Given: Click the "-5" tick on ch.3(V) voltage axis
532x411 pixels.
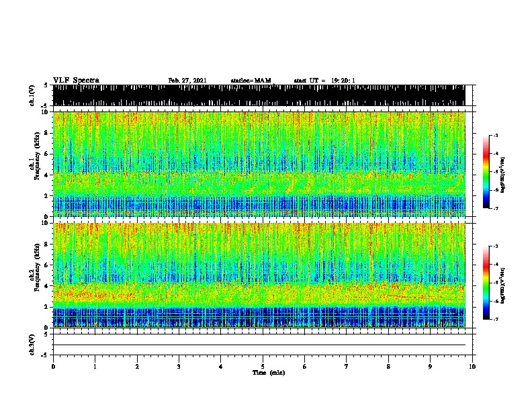Looking at the screenshot, I should coord(45,355).
